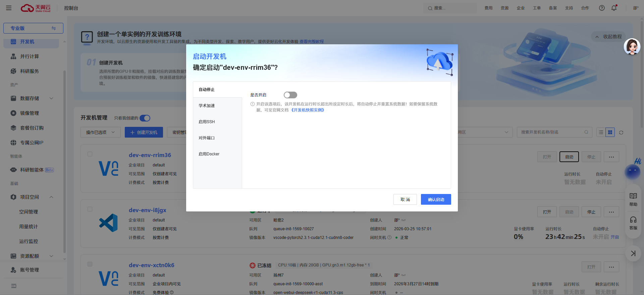This screenshot has width=644, height=295.
Task: Click the 开发机 sidebar icon
Action: (x=13, y=42)
